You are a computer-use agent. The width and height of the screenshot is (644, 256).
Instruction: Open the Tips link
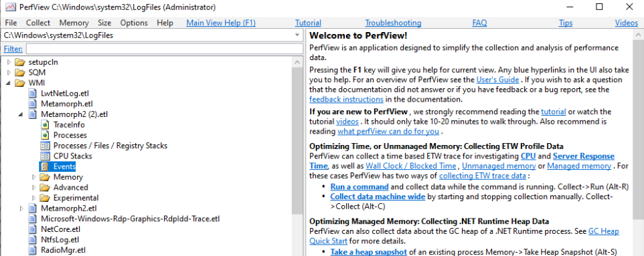coord(566,23)
